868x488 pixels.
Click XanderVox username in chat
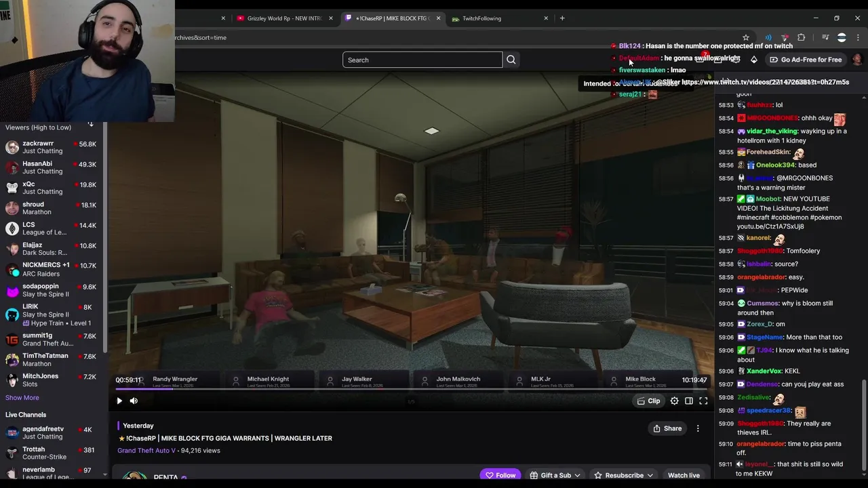coord(764,371)
